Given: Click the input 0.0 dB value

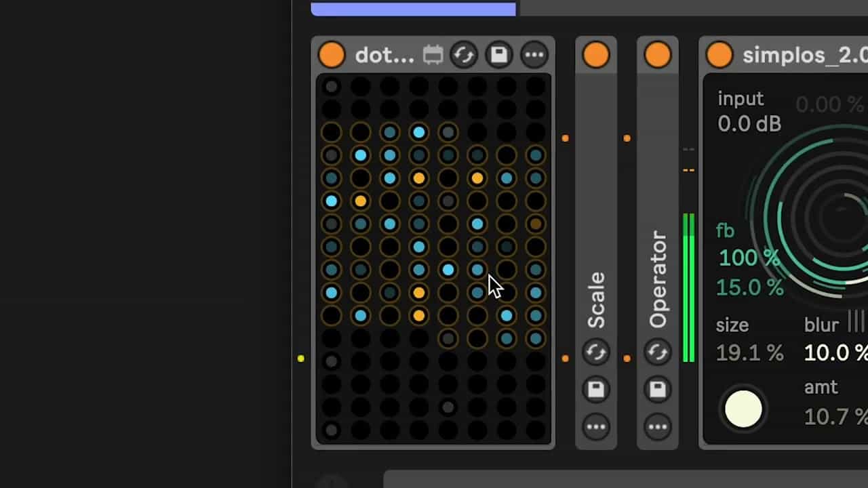Looking at the screenshot, I should coord(749,124).
